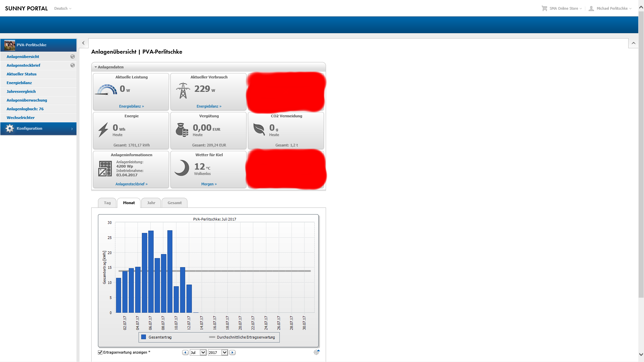
Task: Open the month dropdown showing Jul
Action: click(x=203, y=352)
